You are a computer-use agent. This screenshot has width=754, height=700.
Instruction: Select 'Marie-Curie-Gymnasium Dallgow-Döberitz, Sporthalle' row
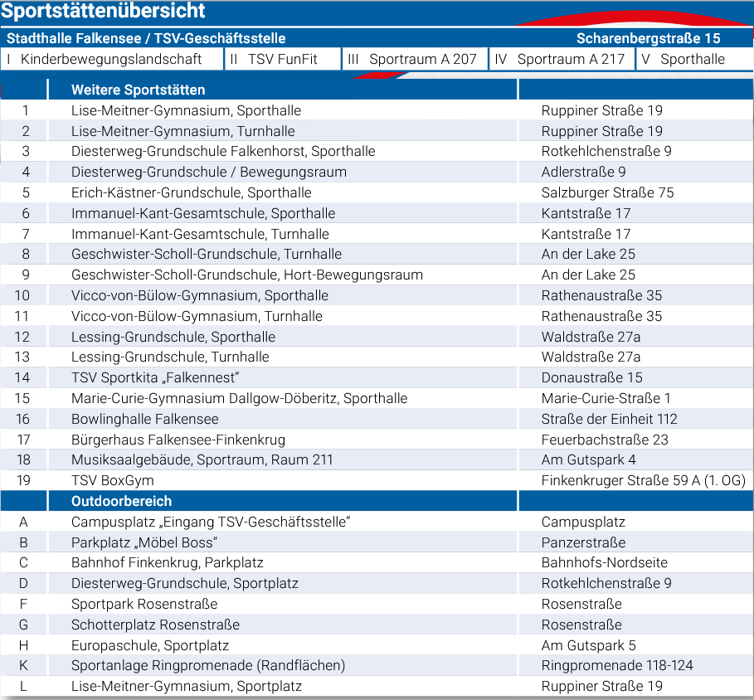[377, 398]
